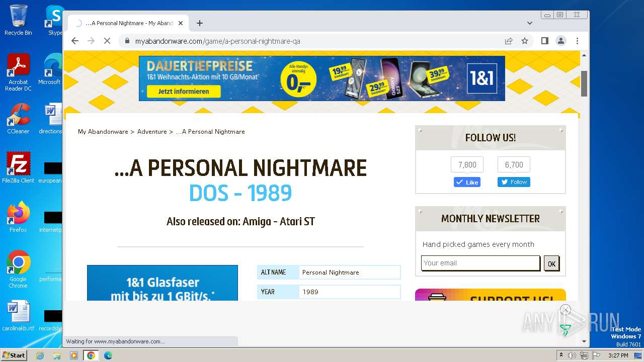Open the media player on the taskbar

tap(74, 355)
